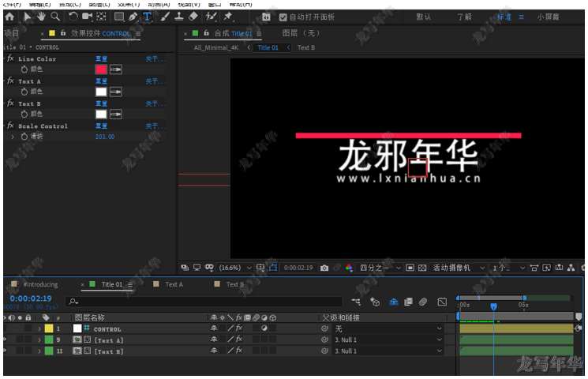This screenshot has width=588, height=379.
Task: Select the Pan Behind anchor point tool
Action: point(101,17)
